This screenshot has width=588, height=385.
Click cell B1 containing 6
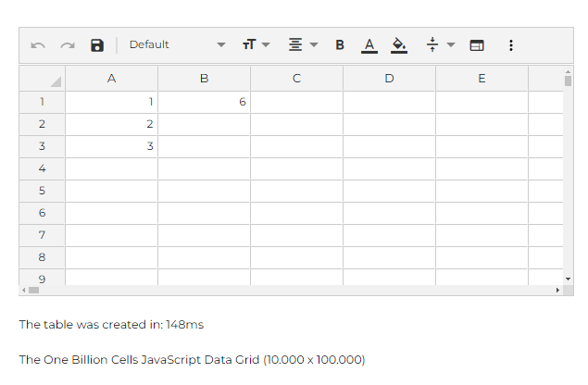(204, 102)
